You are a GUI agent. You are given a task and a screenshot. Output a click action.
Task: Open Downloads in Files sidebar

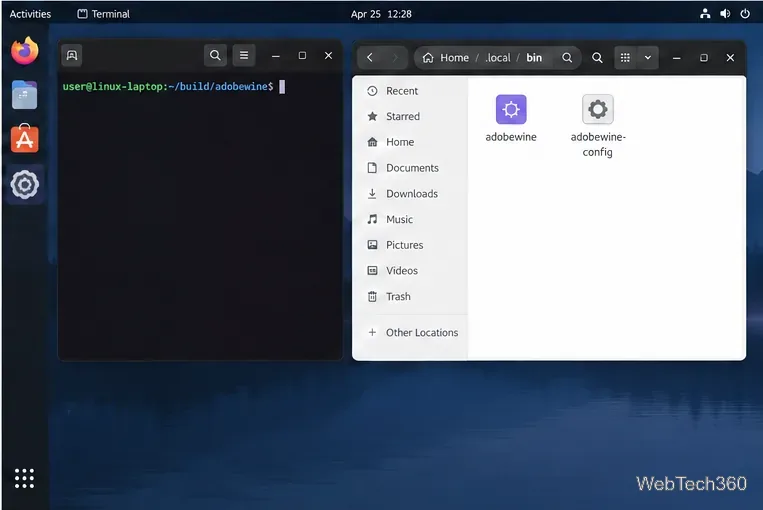pyautogui.click(x=410, y=194)
